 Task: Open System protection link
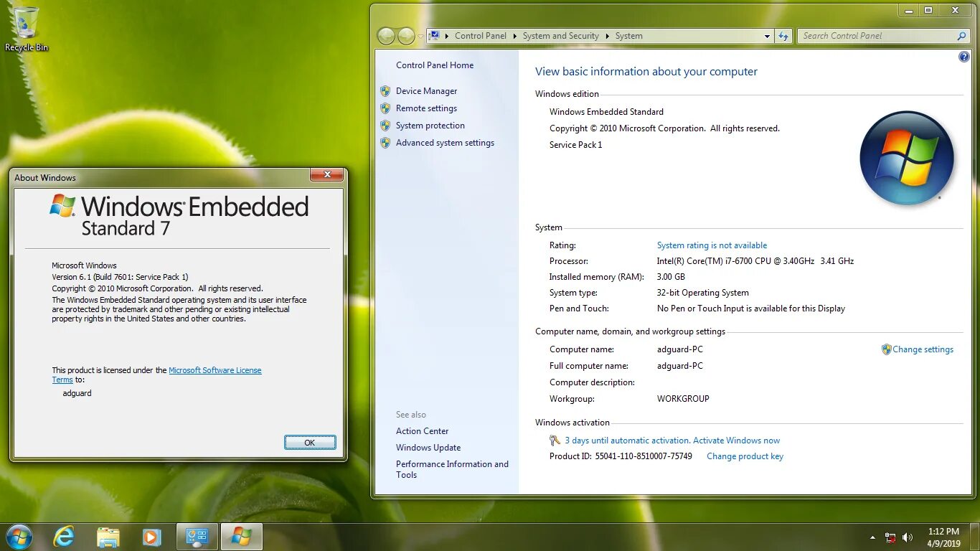430,126
